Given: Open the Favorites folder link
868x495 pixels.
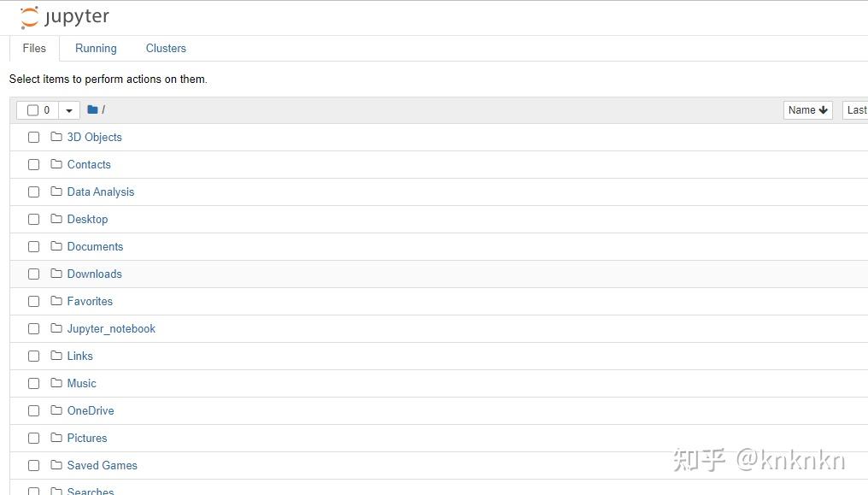Looking at the screenshot, I should coord(90,301).
